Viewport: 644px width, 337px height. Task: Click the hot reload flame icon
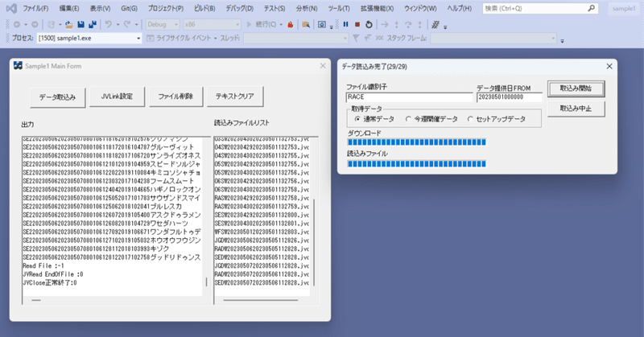291,25
